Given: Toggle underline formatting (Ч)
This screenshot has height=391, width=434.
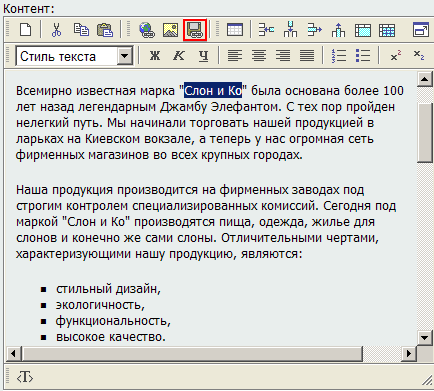Looking at the screenshot, I should click(203, 56).
